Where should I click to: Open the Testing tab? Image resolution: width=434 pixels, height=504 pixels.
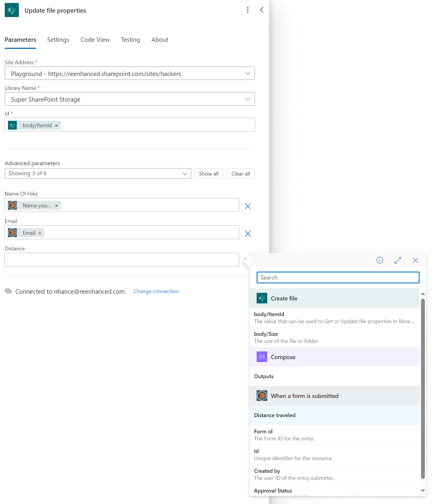point(130,40)
